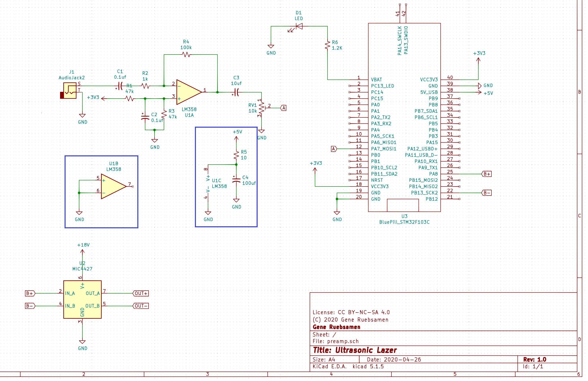Click the MIC4427 value text
The width and height of the screenshot is (588, 381).
[x=83, y=269]
